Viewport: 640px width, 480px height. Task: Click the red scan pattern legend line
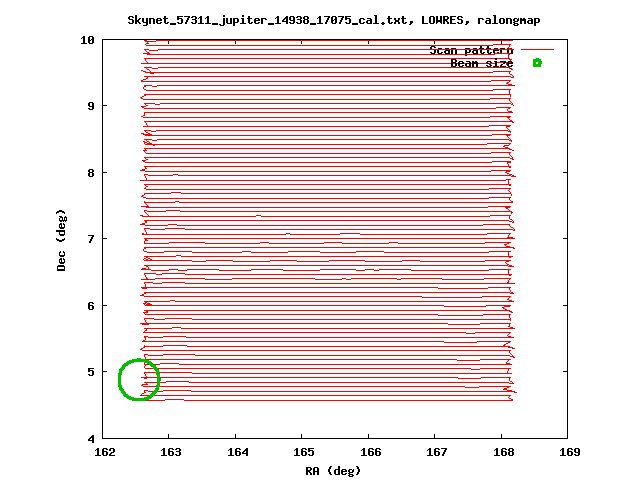(x=537, y=50)
